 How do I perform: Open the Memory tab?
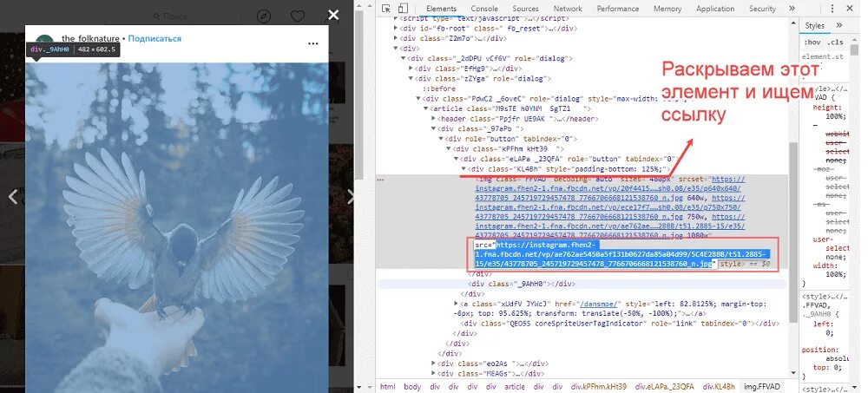coord(667,9)
